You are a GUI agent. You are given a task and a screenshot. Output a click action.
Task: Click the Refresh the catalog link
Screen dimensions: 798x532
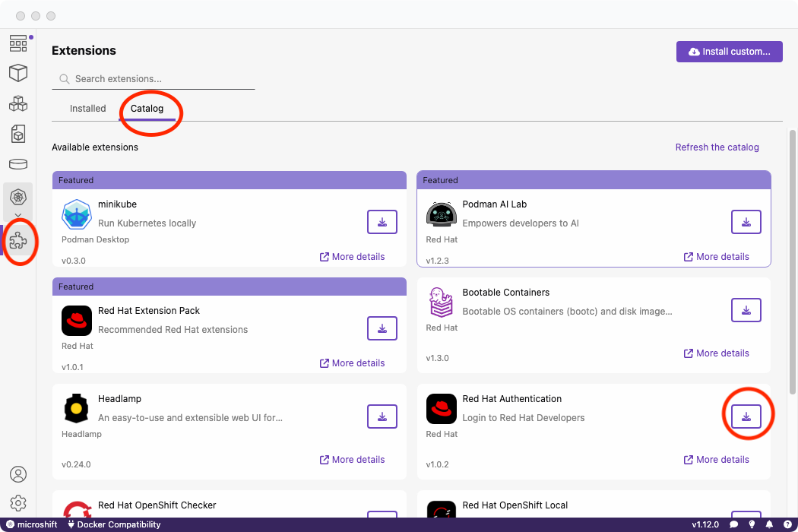click(x=717, y=147)
